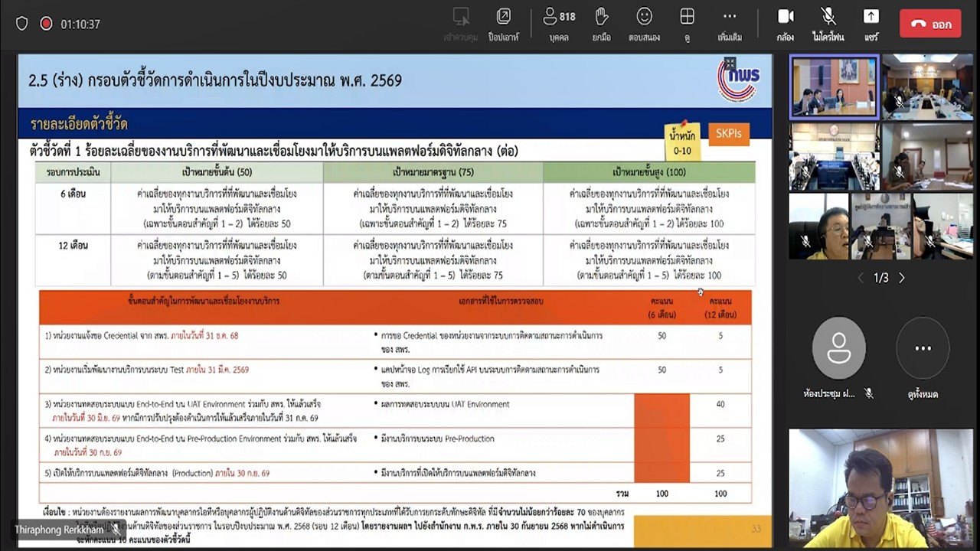Go to next participant page arrow
980x551 pixels.
click(x=901, y=278)
